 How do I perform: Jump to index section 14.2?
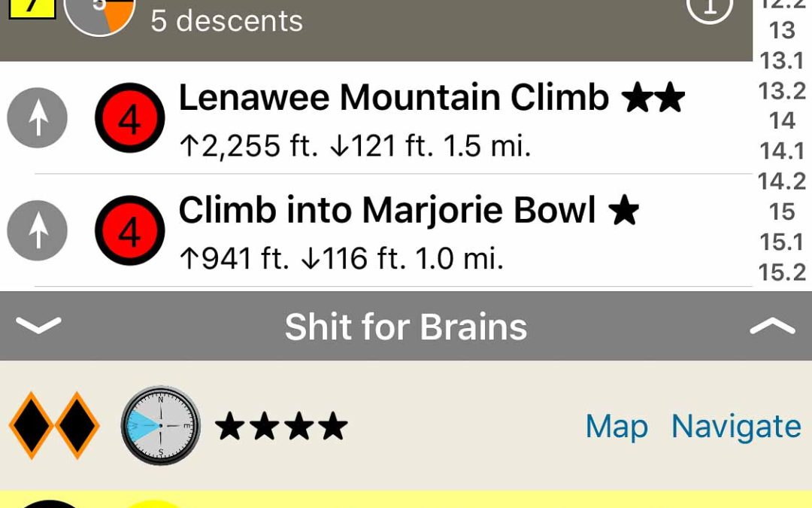click(x=783, y=181)
